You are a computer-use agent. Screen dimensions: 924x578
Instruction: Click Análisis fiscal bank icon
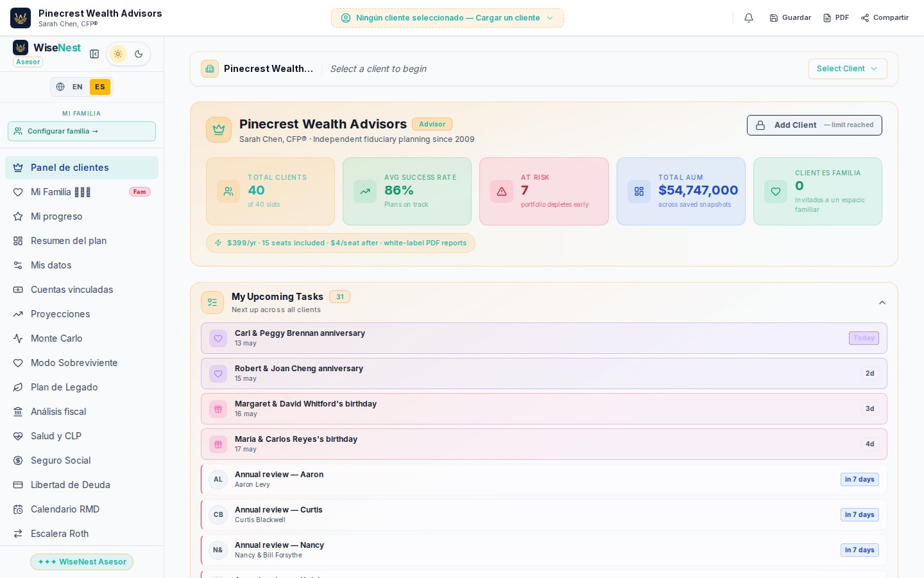pyautogui.click(x=18, y=412)
